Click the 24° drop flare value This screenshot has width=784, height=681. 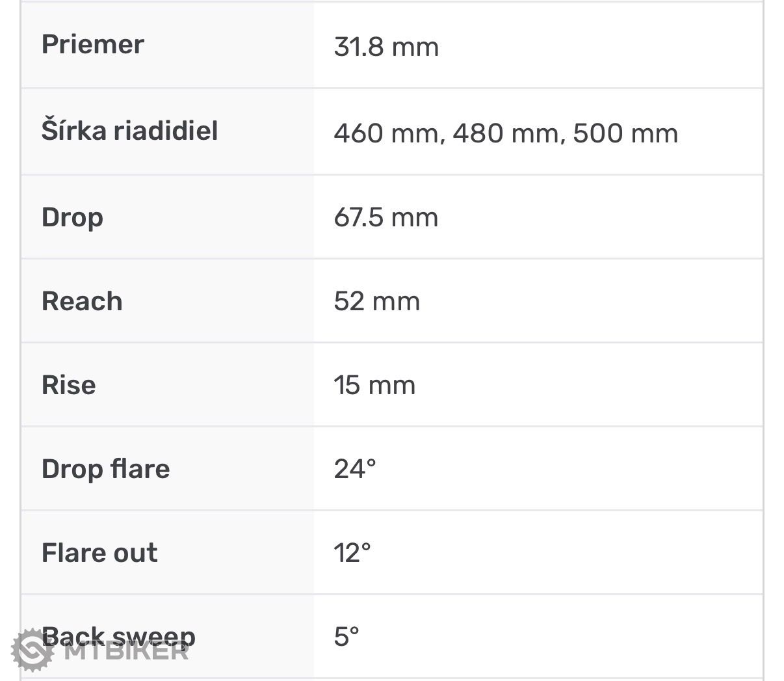pyautogui.click(x=355, y=469)
